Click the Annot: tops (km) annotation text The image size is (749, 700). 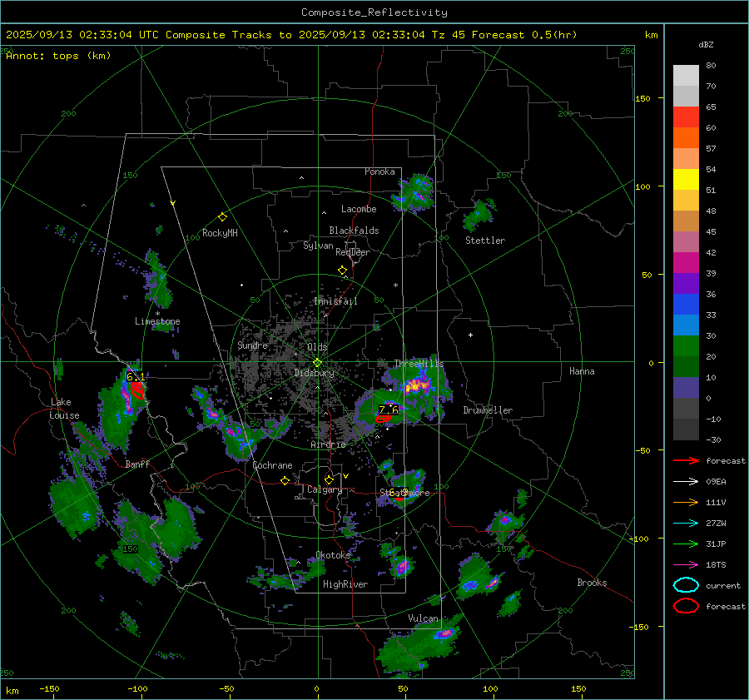click(x=58, y=56)
